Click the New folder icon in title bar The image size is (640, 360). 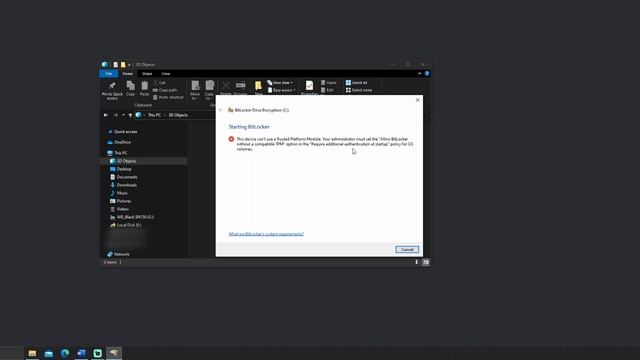pos(123,64)
